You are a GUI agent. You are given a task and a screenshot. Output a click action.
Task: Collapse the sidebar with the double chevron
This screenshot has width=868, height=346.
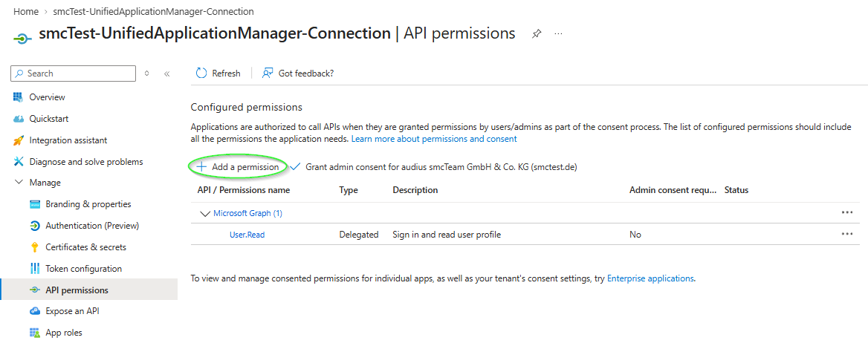(166, 74)
